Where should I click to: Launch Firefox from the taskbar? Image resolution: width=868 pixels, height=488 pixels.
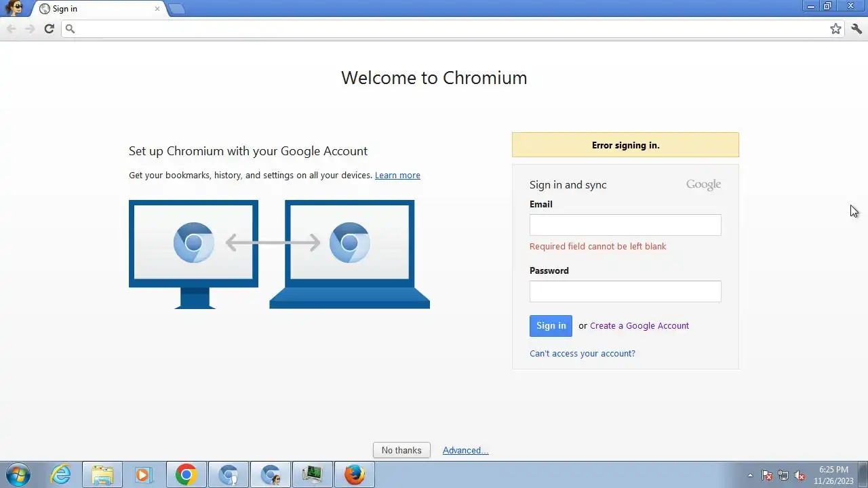coord(354,474)
